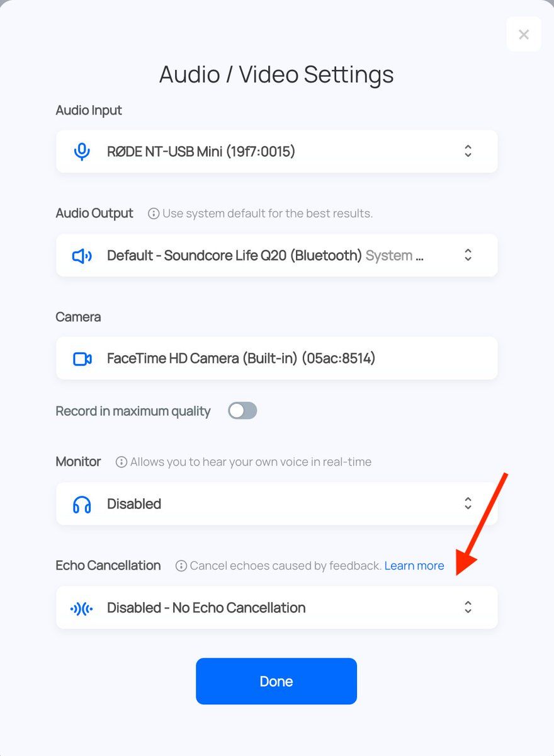Open the Monitor Disabled dropdown
The width and height of the screenshot is (554, 756).
click(277, 504)
